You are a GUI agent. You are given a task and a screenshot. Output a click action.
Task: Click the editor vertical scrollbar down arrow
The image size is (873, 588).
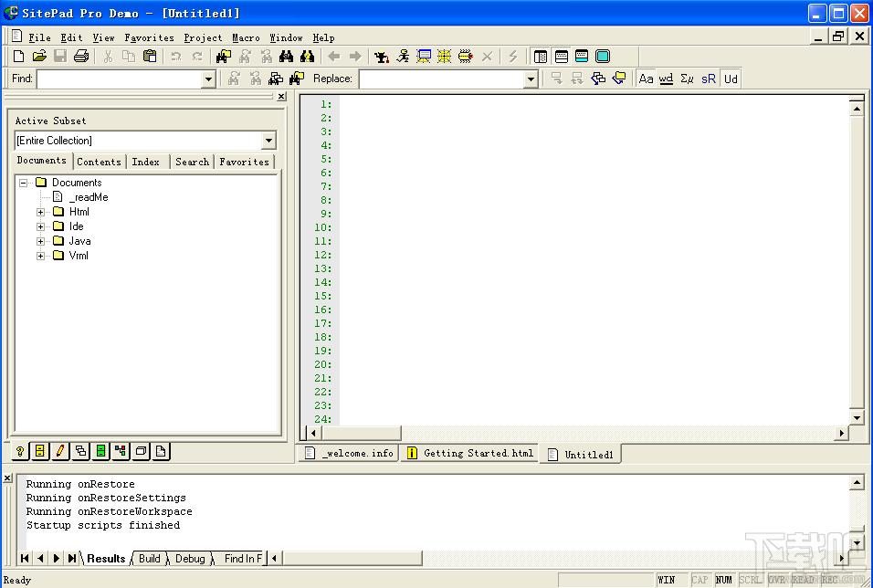[x=857, y=417]
